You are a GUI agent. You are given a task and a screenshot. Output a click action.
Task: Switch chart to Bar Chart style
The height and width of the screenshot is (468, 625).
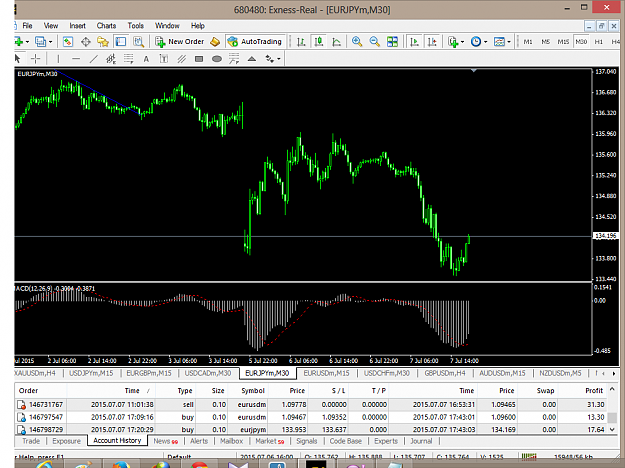(301, 41)
